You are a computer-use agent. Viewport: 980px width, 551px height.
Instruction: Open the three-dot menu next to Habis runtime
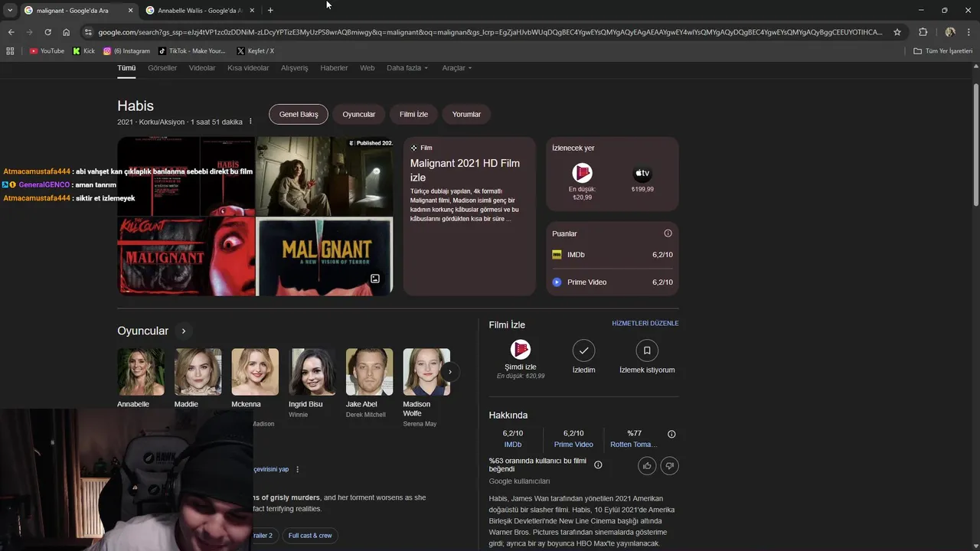(250, 122)
